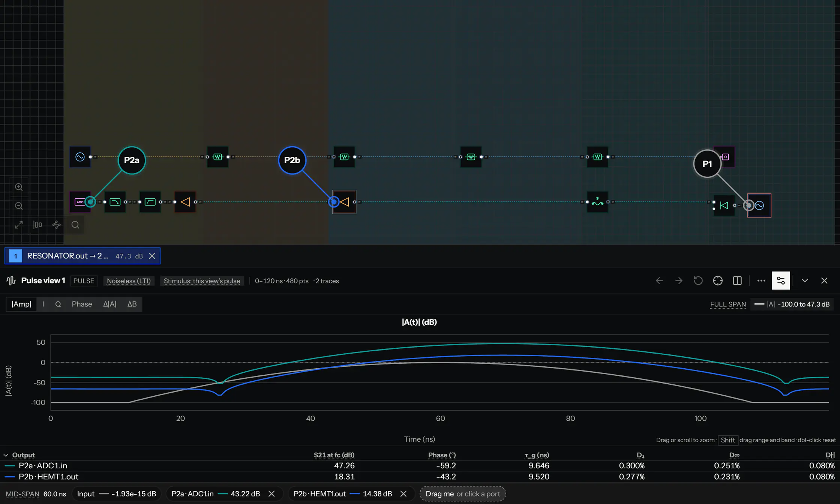Click the fit-to-screen expand arrows icon
The image size is (840, 504).
coord(19,225)
